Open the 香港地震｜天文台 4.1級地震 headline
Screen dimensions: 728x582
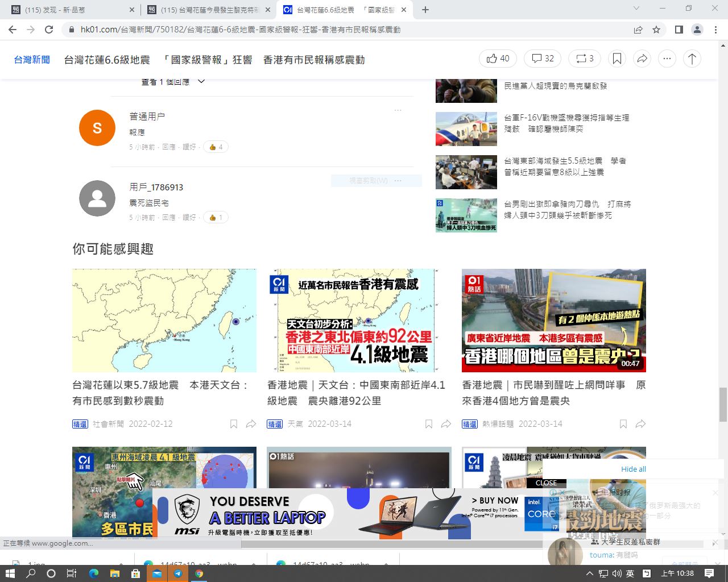pyautogui.click(x=356, y=393)
